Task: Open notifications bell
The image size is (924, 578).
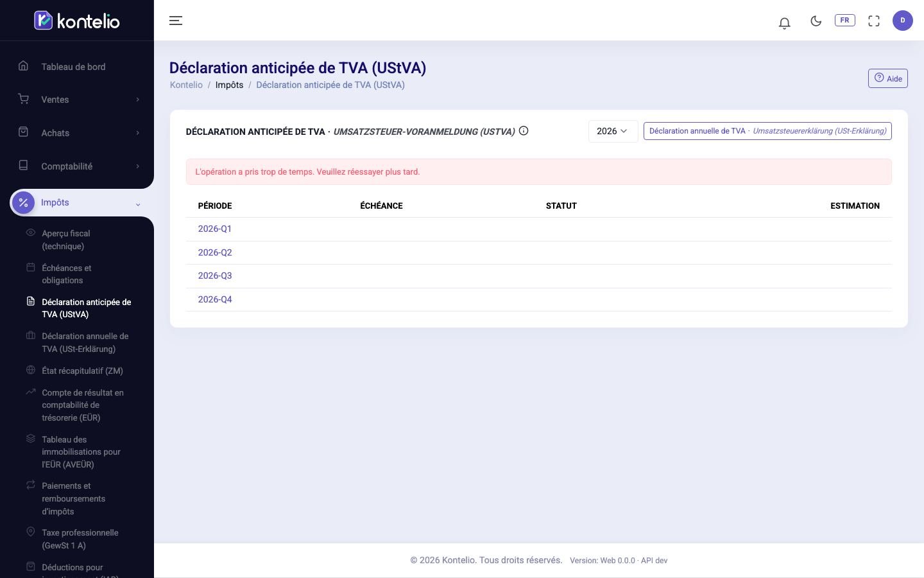Action: (784, 23)
